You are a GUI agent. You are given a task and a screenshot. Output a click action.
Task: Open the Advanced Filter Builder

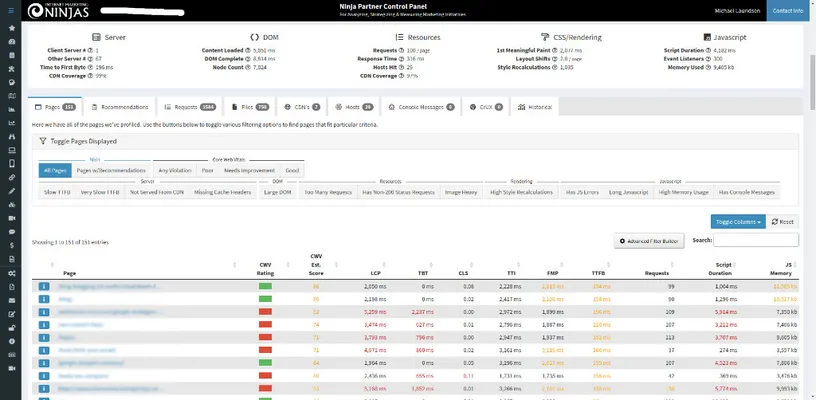click(x=651, y=241)
